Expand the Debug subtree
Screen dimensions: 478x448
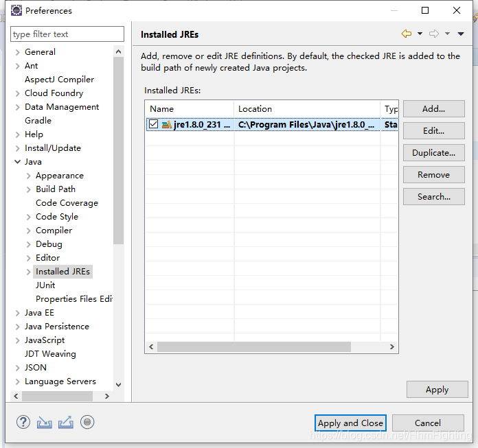[x=29, y=244]
